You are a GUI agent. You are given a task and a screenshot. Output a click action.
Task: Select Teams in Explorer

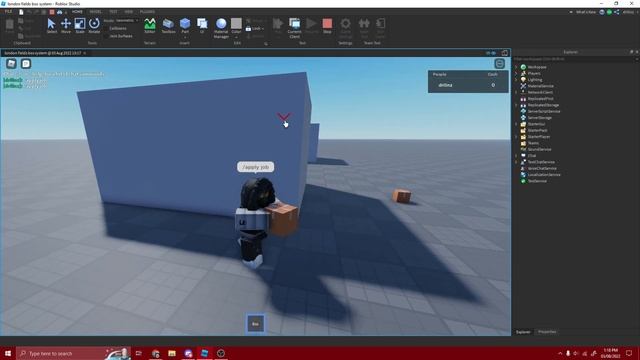pos(533,143)
